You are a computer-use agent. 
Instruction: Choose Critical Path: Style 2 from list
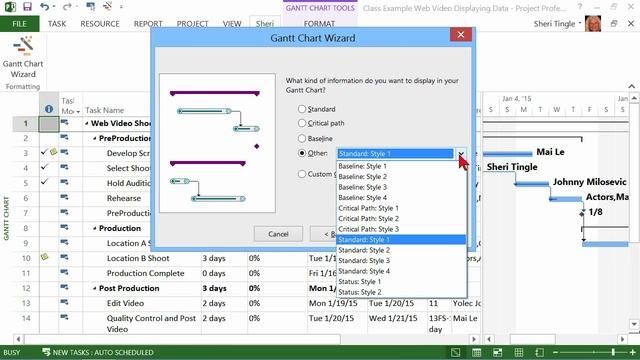click(x=401, y=218)
